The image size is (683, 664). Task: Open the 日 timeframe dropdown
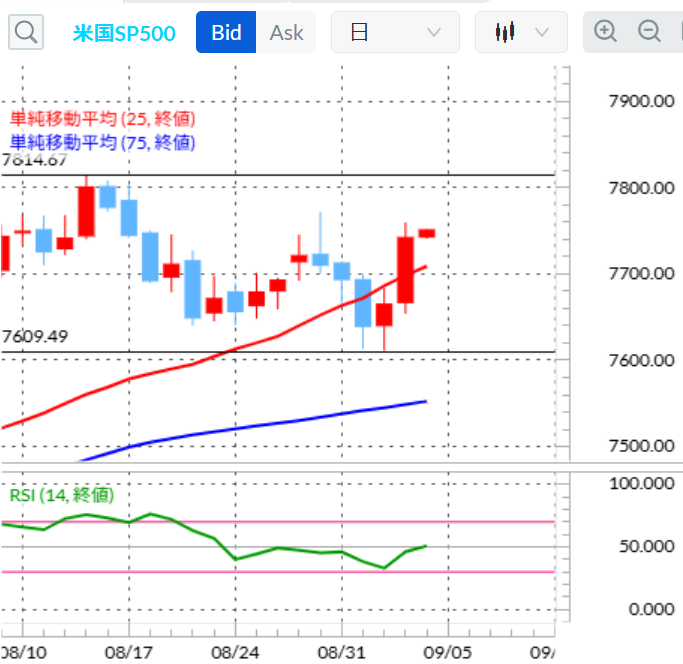[x=395, y=32]
